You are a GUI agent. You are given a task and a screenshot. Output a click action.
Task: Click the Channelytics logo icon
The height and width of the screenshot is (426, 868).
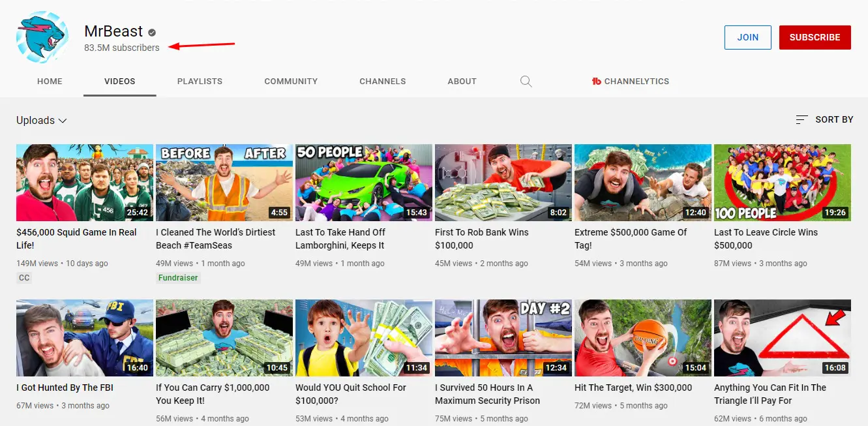(x=596, y=82)
